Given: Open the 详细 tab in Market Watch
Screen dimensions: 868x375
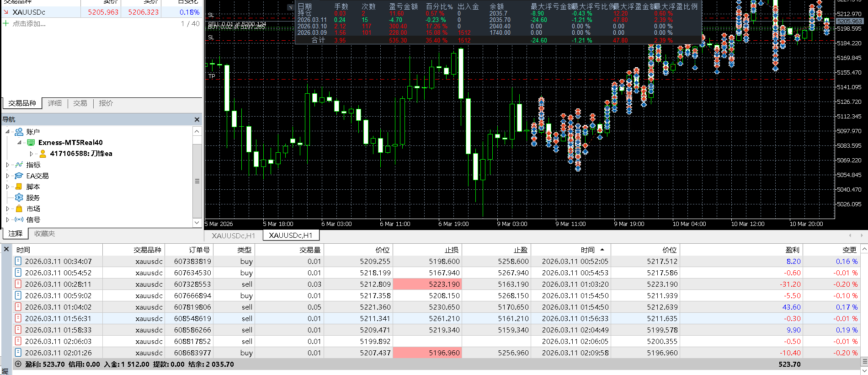Looking at the screenshot, I should point(55,103).
